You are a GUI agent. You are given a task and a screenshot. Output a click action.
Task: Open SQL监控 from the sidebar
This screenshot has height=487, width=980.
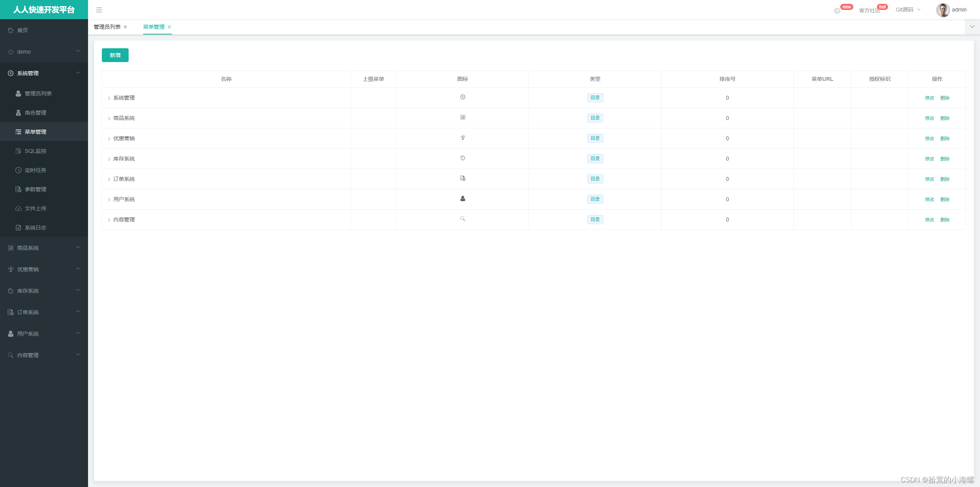pos(35,151)
